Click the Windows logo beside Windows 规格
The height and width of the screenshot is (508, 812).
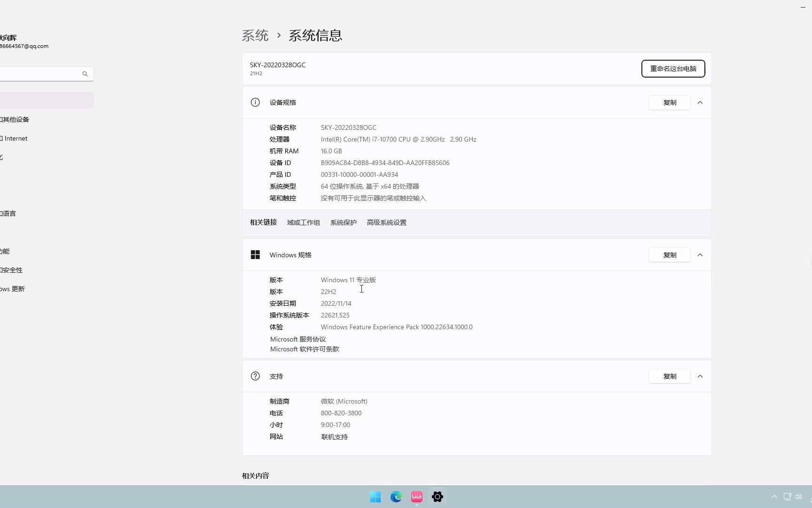pyautogui.click(x=255, y=254)
